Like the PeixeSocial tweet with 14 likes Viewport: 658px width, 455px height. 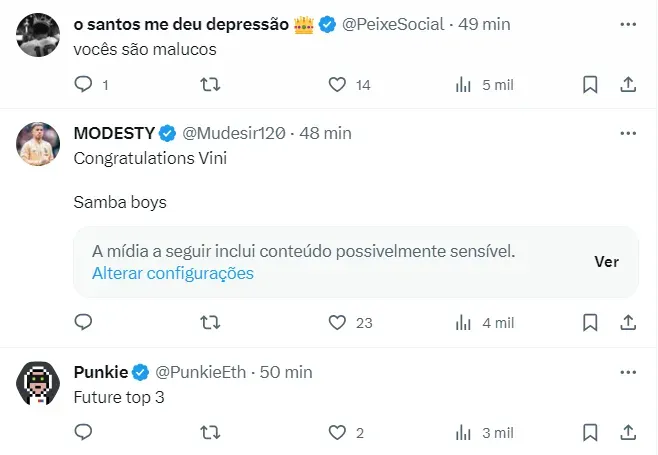(x=338, y=85)
